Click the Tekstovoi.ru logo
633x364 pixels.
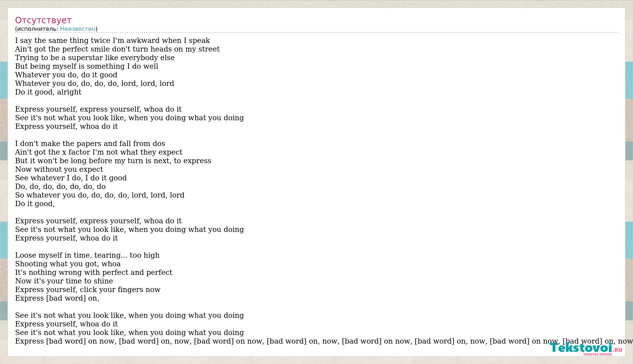(586, 348)
